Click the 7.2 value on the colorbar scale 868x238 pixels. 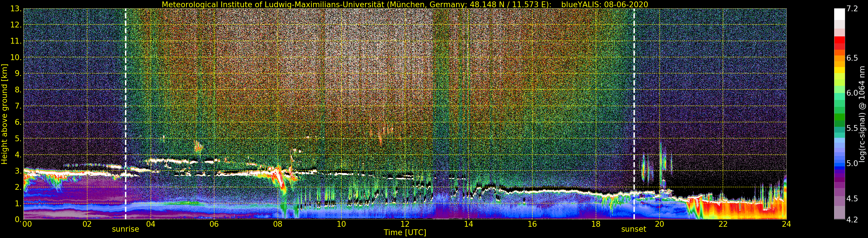point(852,9)
